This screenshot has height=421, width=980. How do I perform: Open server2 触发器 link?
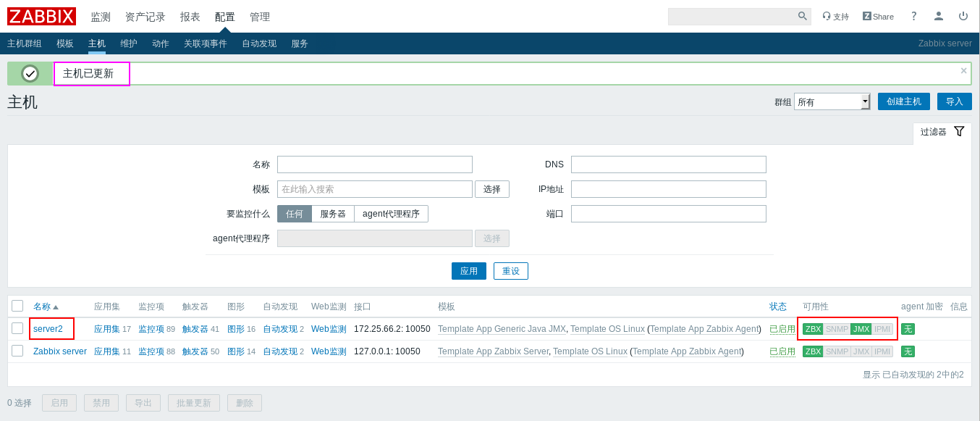(195, 329)
